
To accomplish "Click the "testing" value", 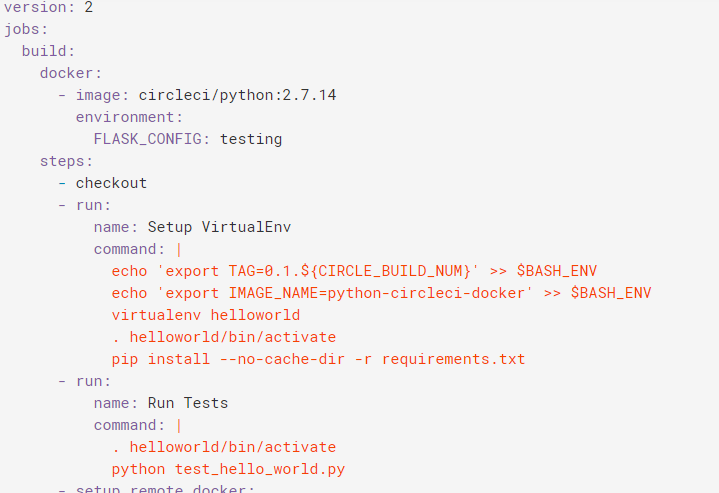I will pos(251,139).
